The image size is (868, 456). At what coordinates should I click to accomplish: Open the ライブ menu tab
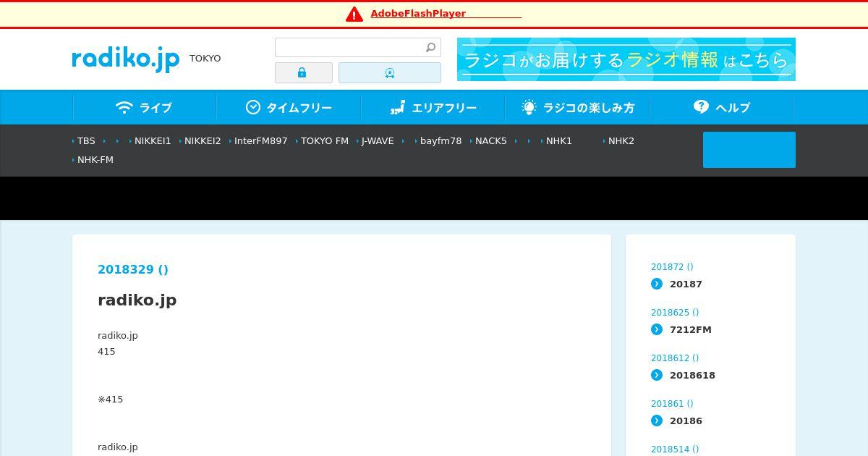[145, 107]
